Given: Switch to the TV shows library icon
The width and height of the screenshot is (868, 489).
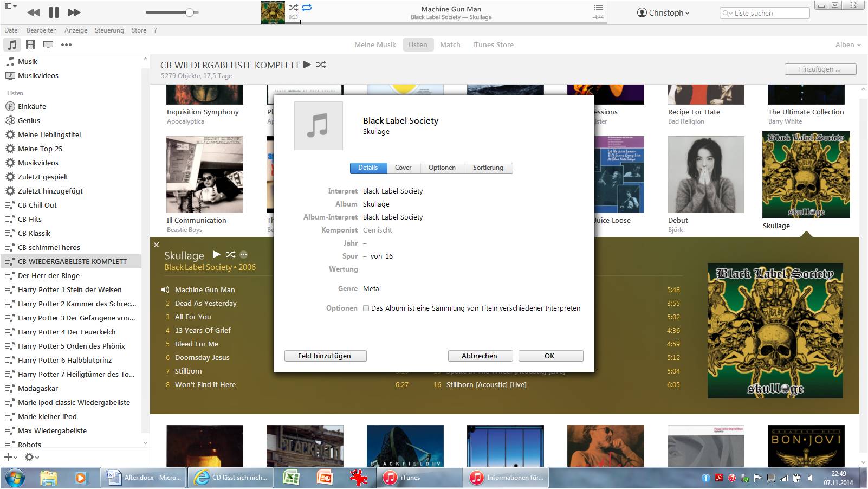Looking at the screenshot, I should (x=48, y=45).
